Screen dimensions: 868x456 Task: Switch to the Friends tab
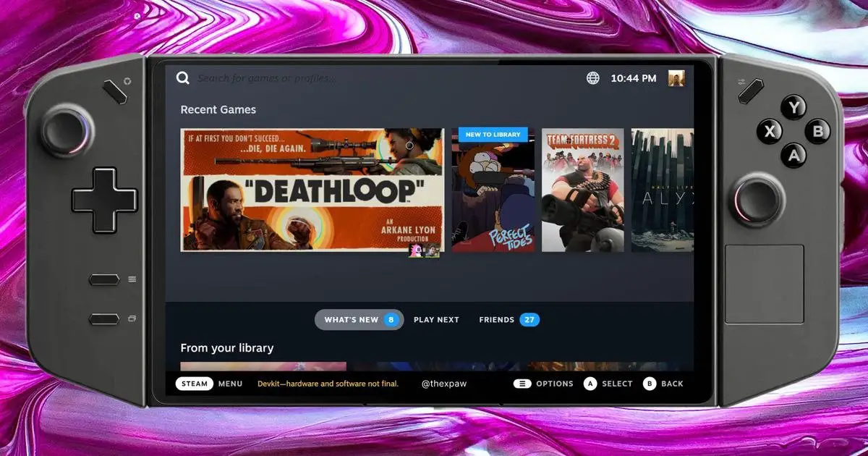coord(509,320)
